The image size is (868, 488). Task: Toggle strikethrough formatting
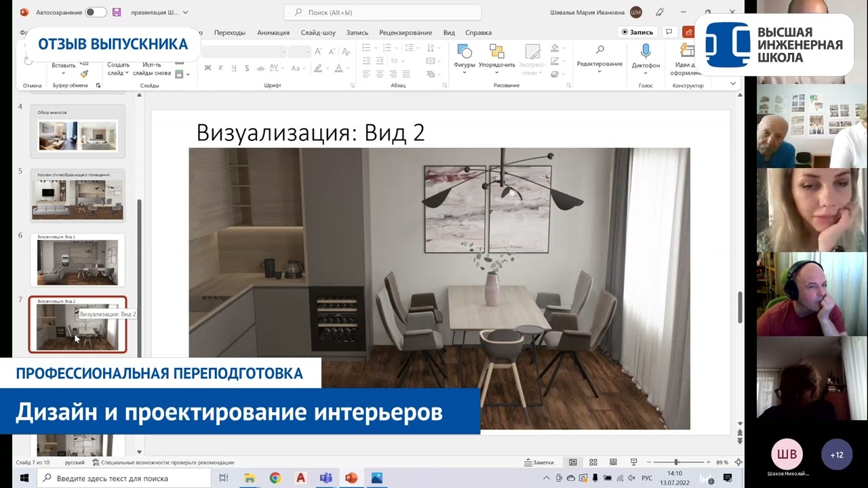(x=260, y=68)
